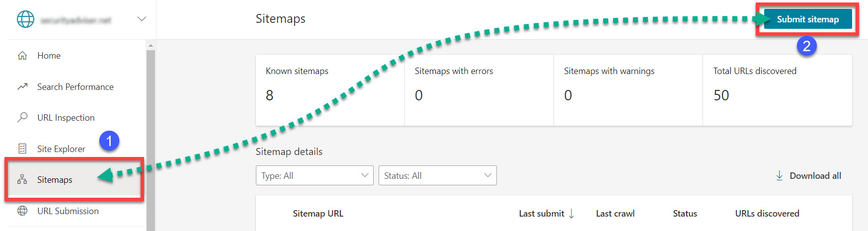Click the Download all link

pyautogui.click(x=815, y=175)
